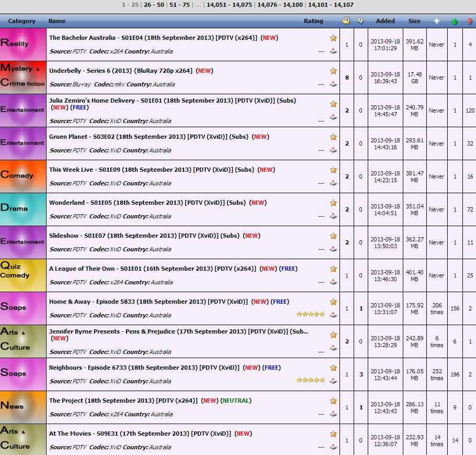This screenshot has width=476, height=455.
Task: Star the Home & Away Episode 5833 torrent
Action: [333, 302]
